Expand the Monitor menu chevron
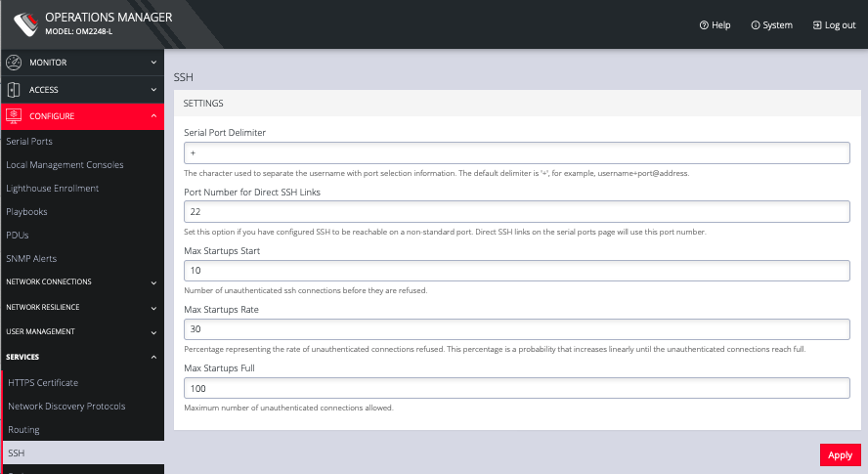 tap(153, 63)
